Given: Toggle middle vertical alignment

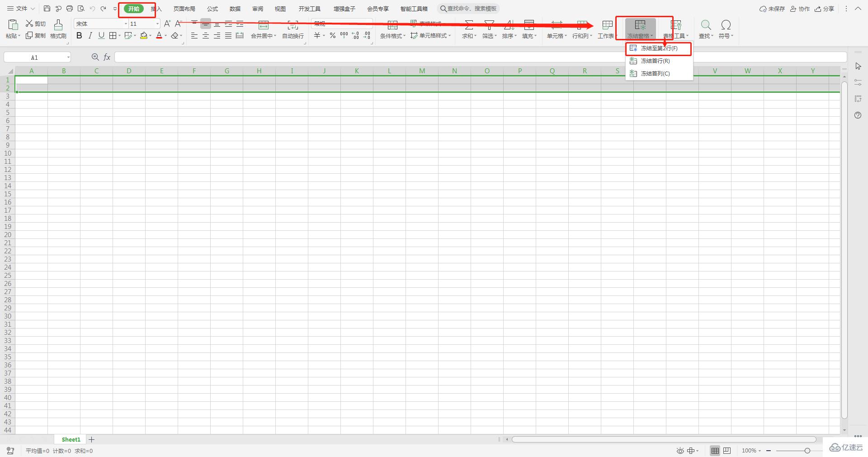Looking at the screenshot, I should 206,24.
